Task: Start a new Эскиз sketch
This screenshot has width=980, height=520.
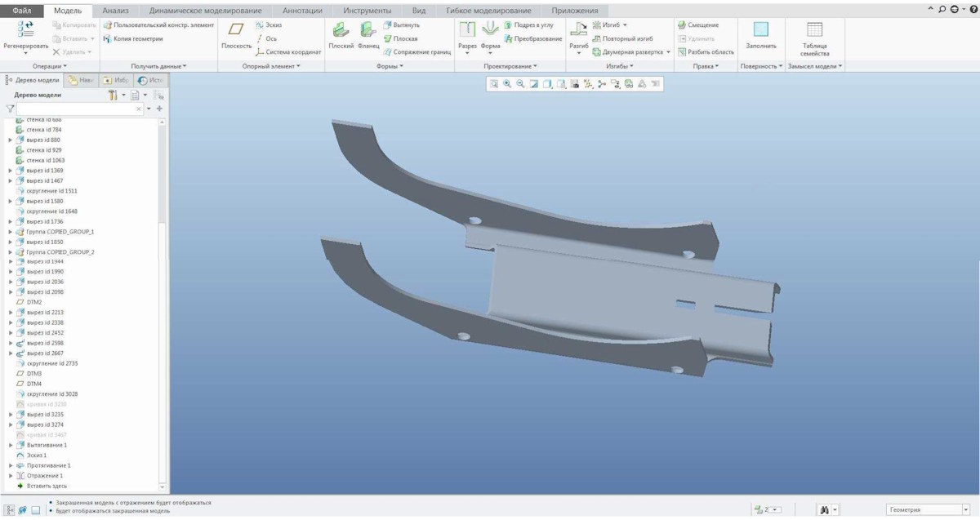Action: 269,25
